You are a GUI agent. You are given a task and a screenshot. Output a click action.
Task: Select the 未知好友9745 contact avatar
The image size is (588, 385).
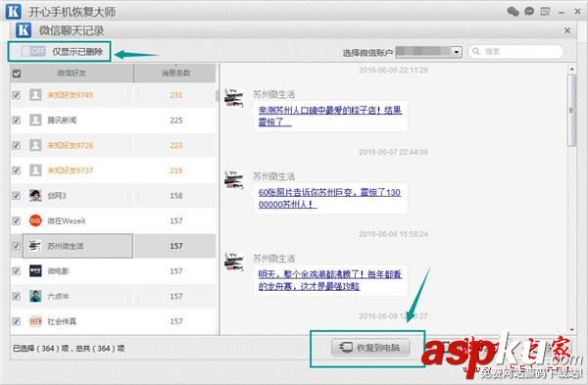tap(35, 95)
